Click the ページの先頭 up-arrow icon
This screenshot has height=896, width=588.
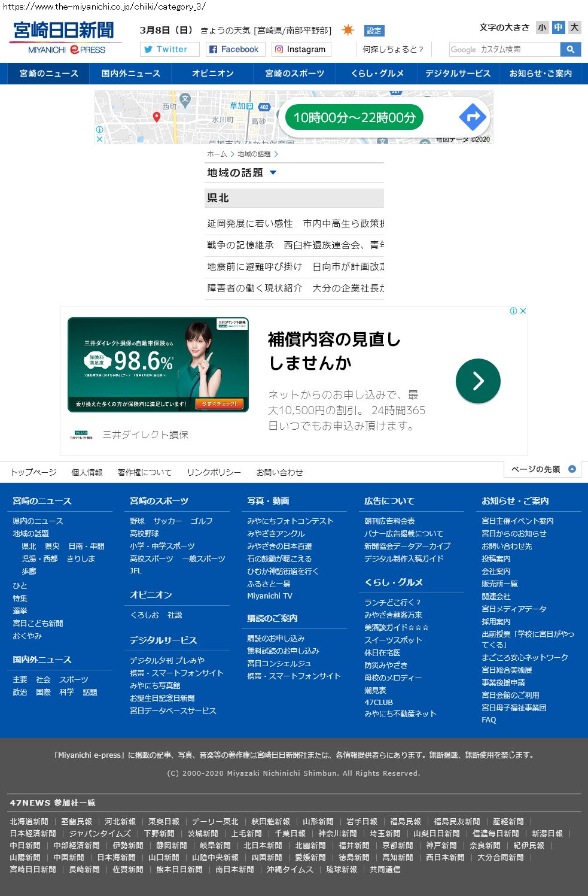[x=572, y=469]
